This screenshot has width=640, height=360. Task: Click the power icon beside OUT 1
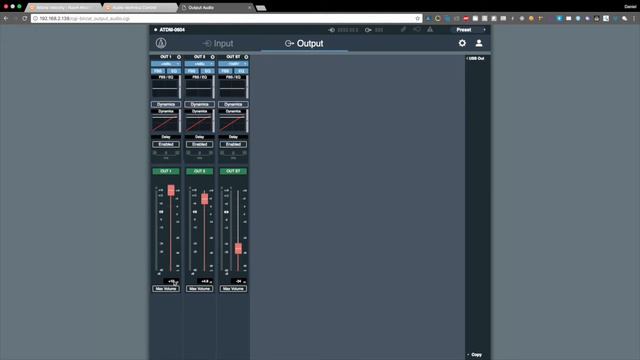[x=179, y=57]
